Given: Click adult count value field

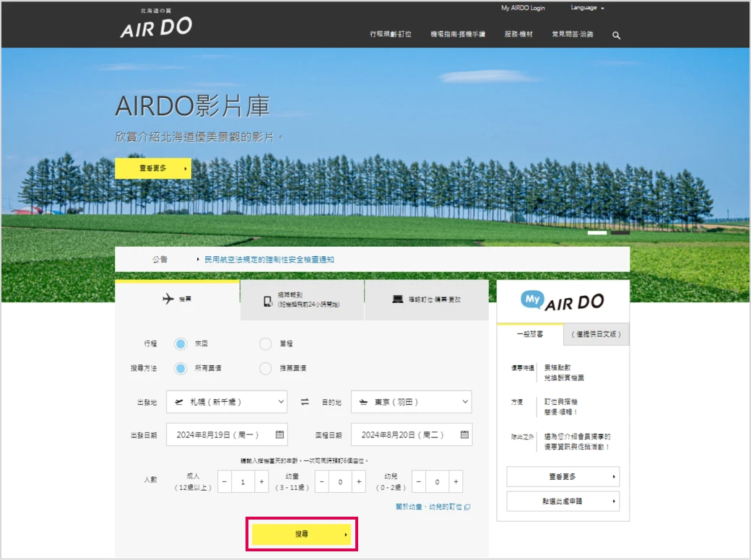Looking at the screenshot, I should click(x=243, y=481).
